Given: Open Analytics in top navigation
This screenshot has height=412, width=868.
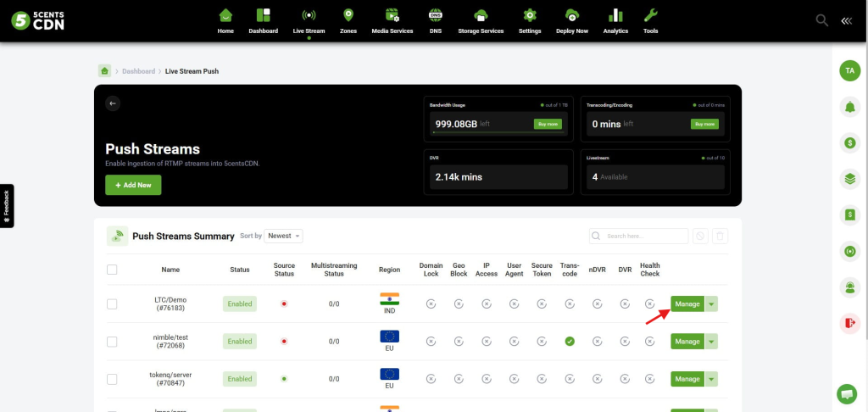Looking at the screenshot, I should [615, 21].
